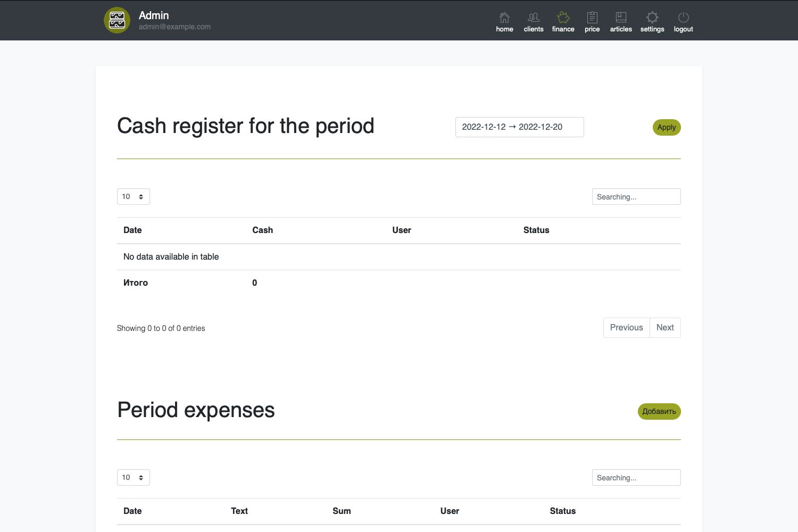Open the date range picker field

pyautogui.click(x=519, y=127)
